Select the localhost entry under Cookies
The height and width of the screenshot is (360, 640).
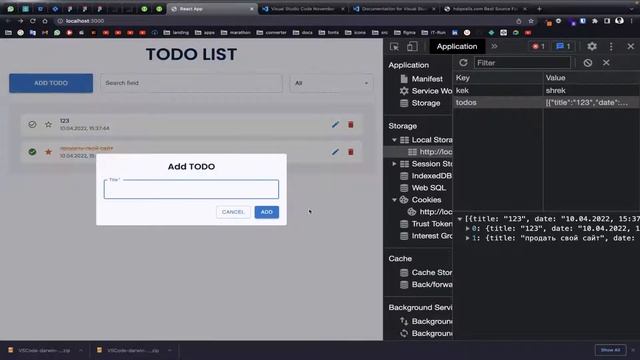[430, 212]
